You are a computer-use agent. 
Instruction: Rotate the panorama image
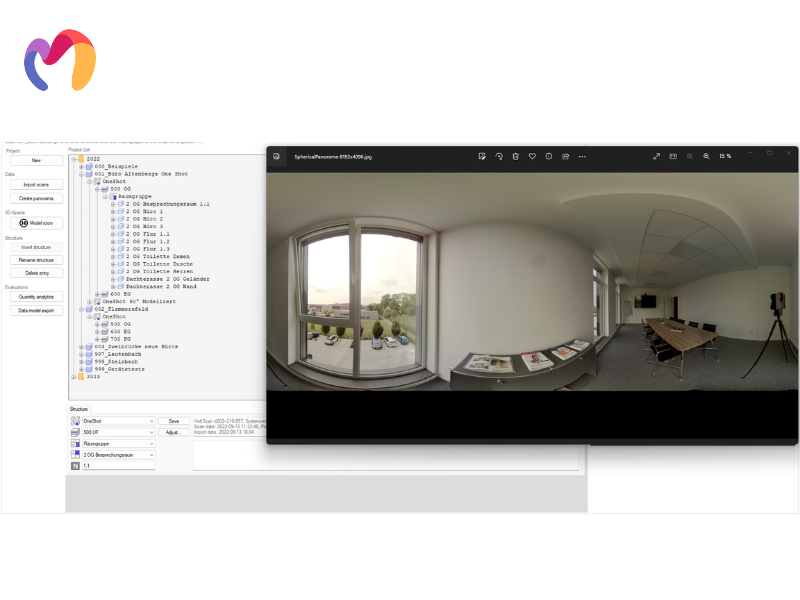tap(499, 156)
